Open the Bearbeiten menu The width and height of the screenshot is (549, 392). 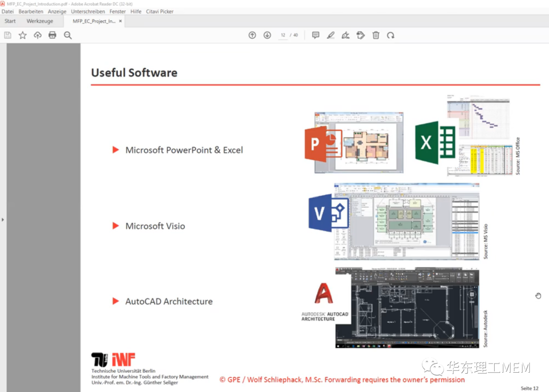[31, 11]
